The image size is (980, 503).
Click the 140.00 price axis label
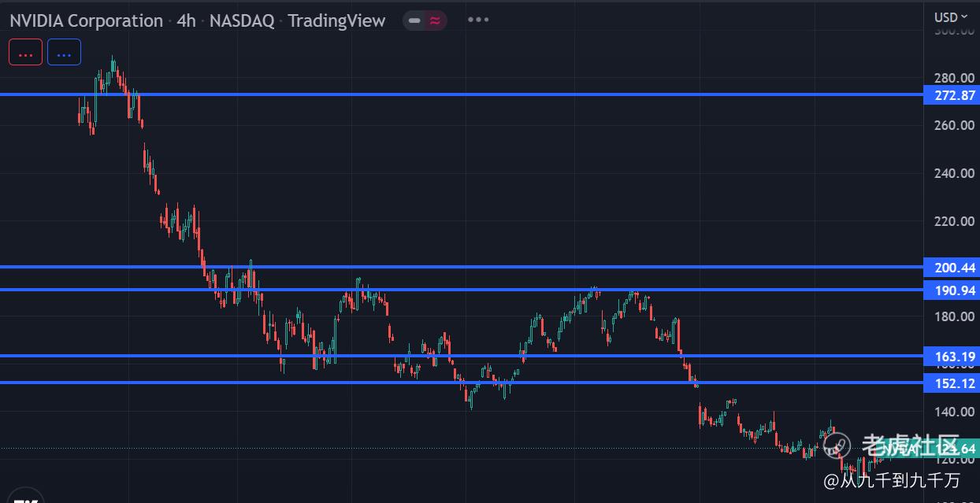[x=954, y=412]
